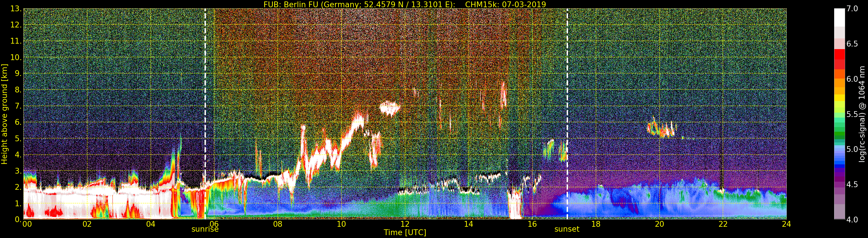Select the "sunset" label below the plot
The height and width of the screenshot is (238, 868).
(567, 229)
